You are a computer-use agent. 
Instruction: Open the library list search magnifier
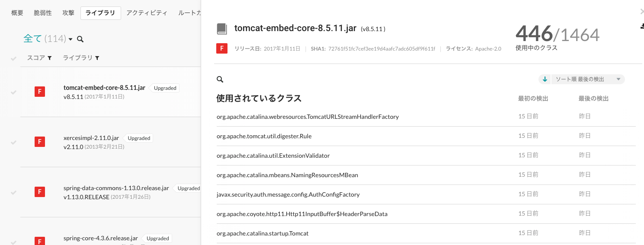(x=80, y=39)
